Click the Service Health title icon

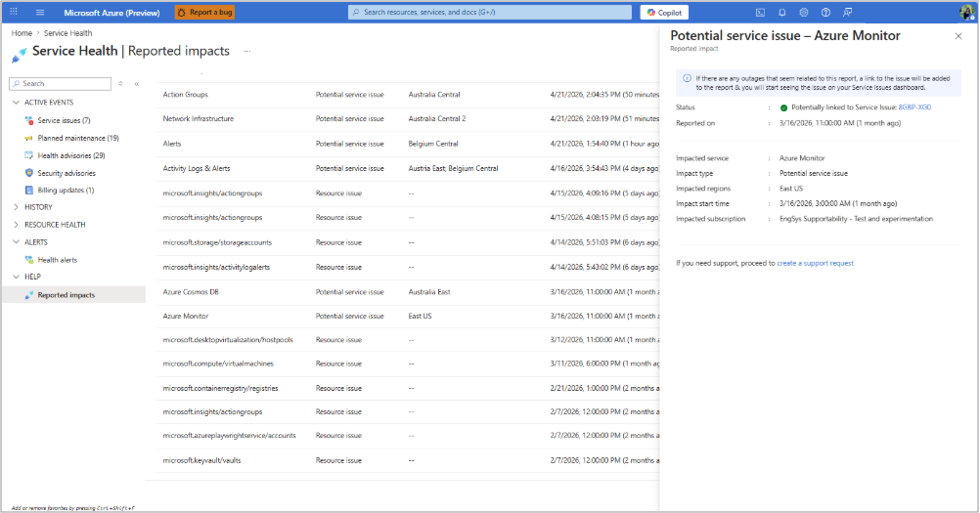coord(20,55)
